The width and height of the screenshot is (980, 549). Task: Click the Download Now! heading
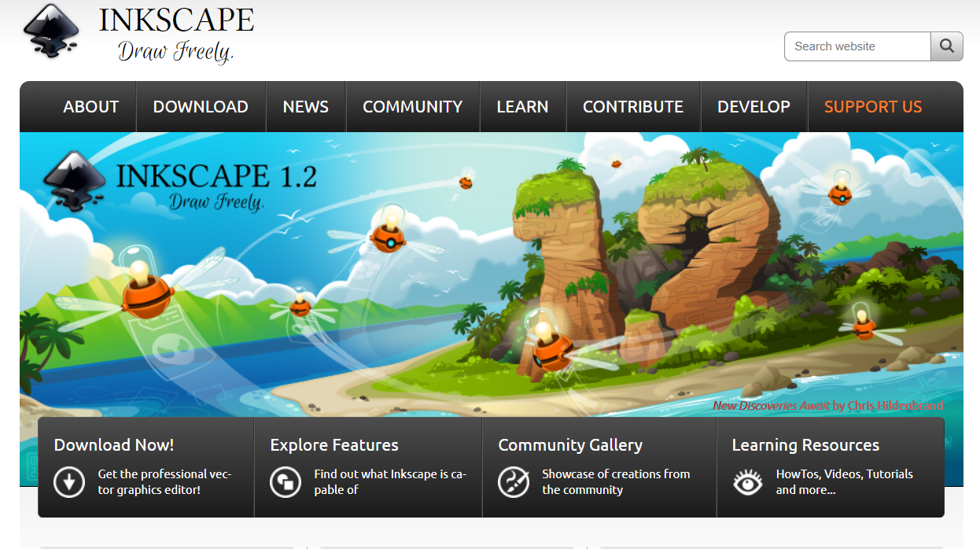click(x=114, y=445)
